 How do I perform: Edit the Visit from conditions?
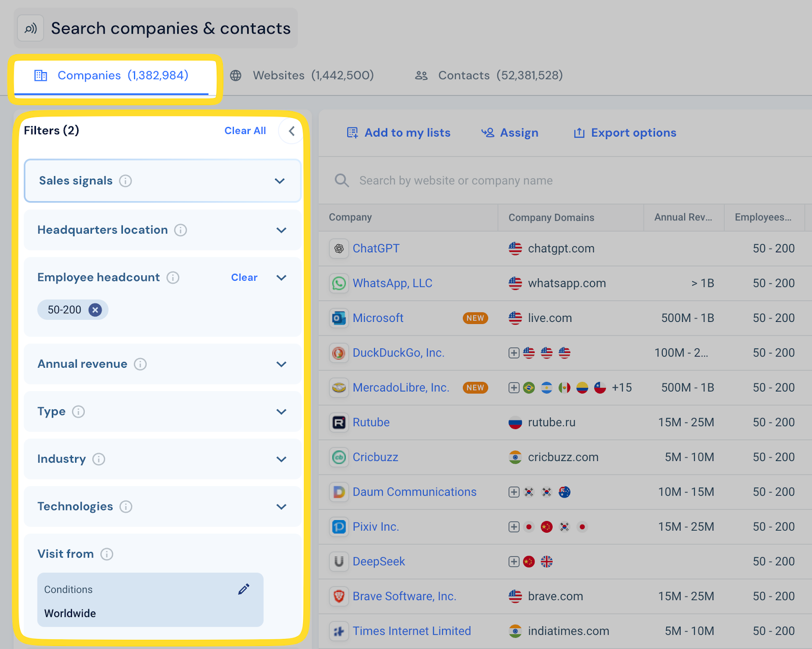click(244, 589)
